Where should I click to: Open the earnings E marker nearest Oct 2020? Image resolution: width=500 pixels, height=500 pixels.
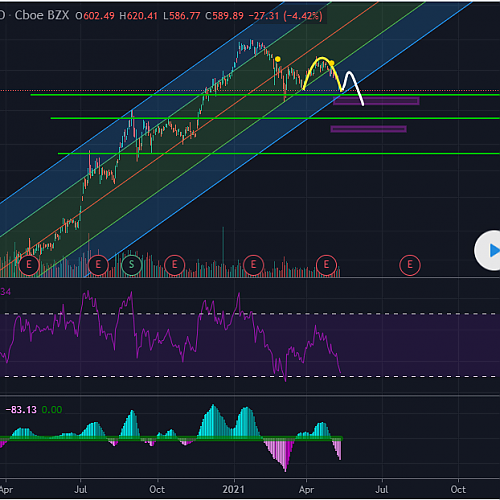pyautogui.click(x=174, y=265)
